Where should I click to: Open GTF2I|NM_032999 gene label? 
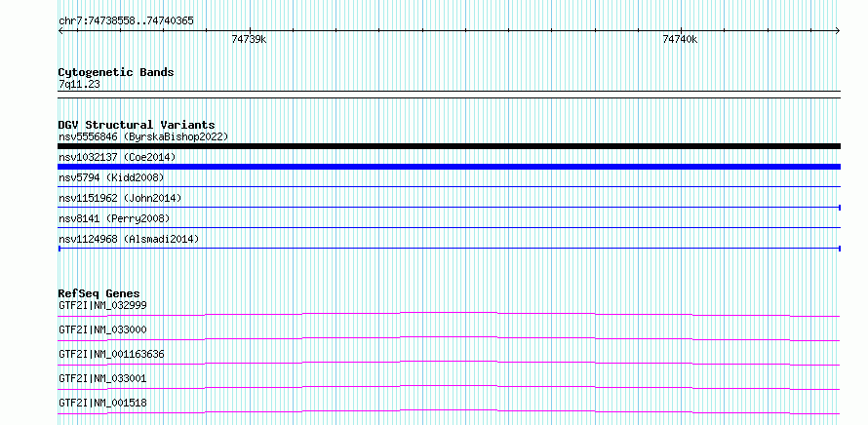[102, 305]
